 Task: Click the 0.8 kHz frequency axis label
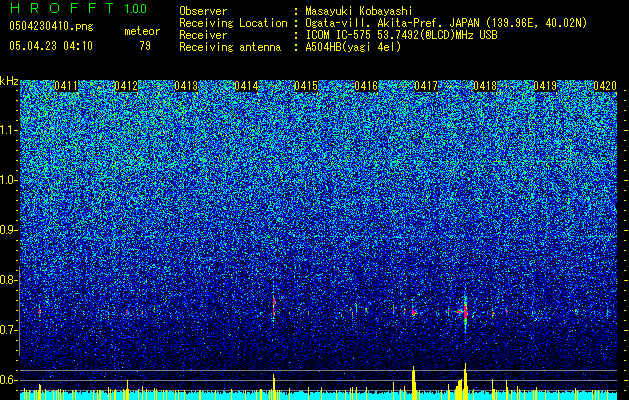(7, 280)
